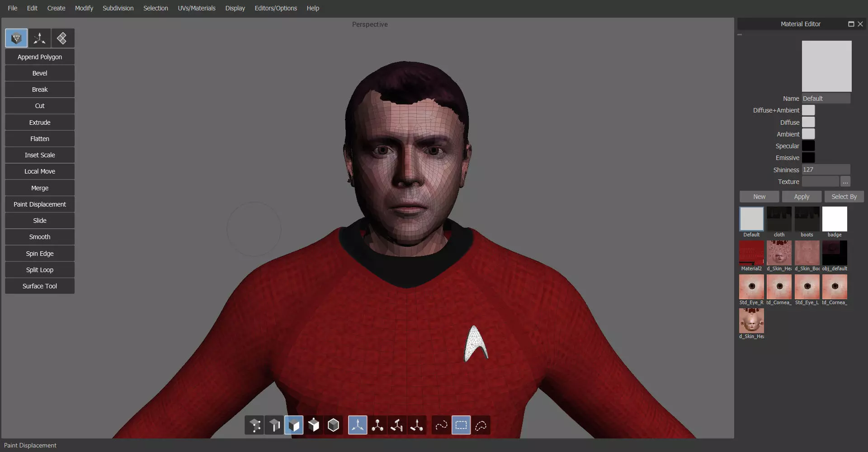The width and height of the screenshot is (868, 452).
Task: Choose the Slide tool
Action: coord(40,221)
